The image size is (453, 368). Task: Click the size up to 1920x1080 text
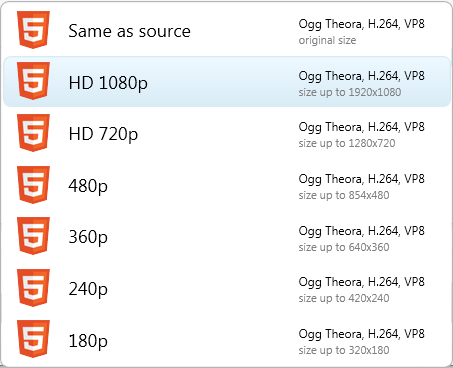pyautogui.click(x=350, y=92)
